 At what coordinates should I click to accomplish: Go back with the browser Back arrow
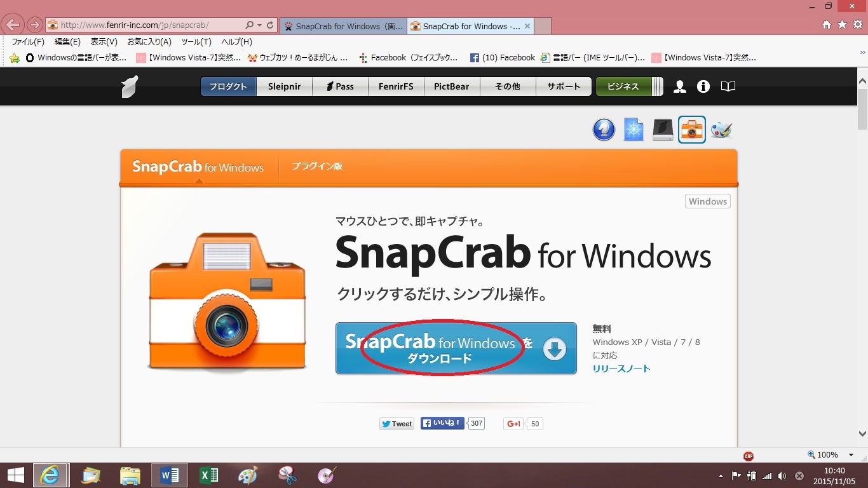point(13,25)
